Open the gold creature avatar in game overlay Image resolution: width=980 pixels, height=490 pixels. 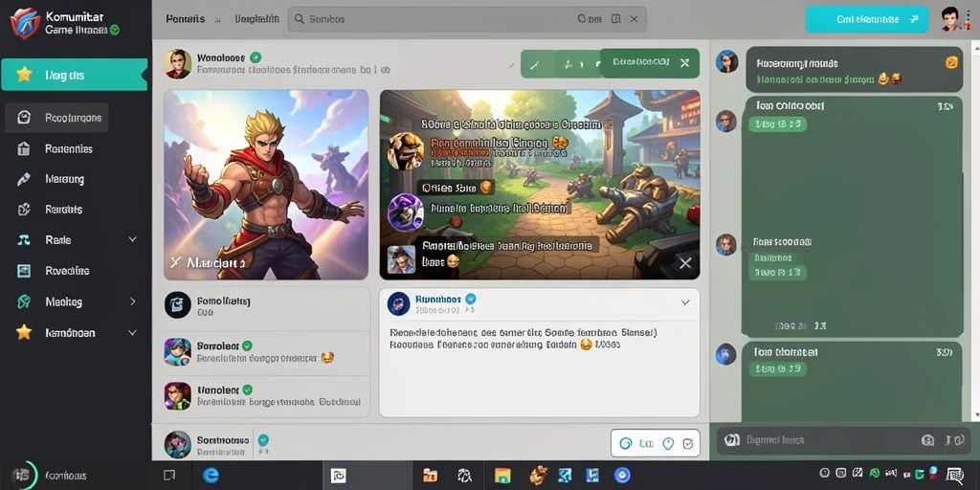coord(405,151)
